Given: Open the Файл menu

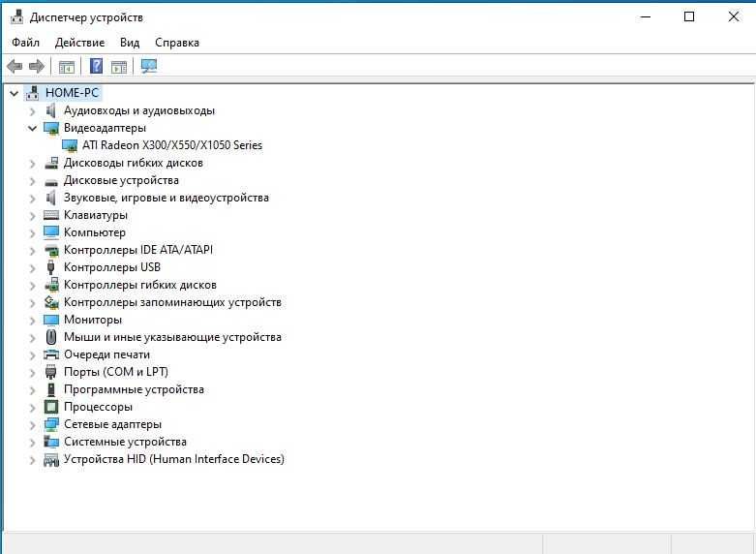Looking at the screenshot, I should pos(25,43).
